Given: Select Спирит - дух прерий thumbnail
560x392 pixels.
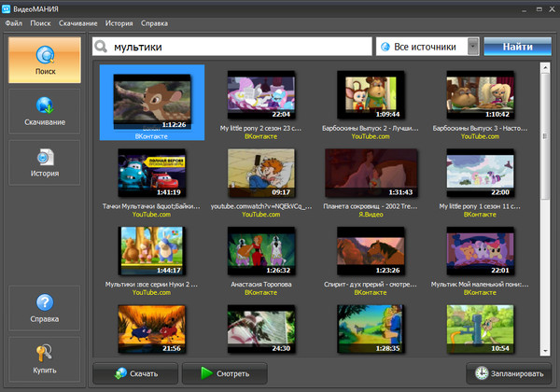Looking at the screenshot, I should 371,251.
